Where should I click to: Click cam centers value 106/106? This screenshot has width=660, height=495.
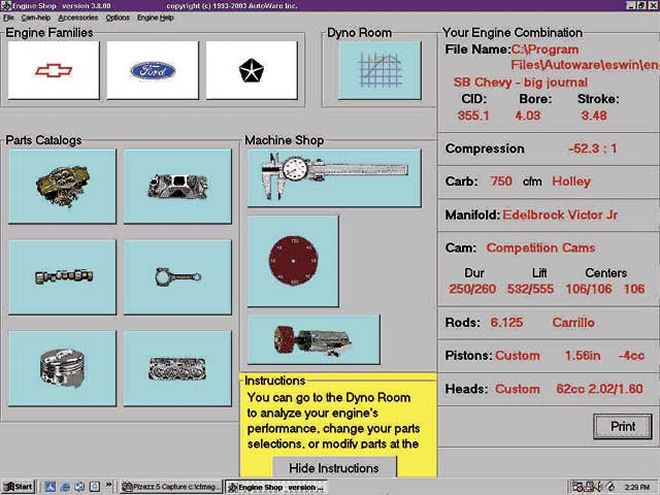click(588, 289)
